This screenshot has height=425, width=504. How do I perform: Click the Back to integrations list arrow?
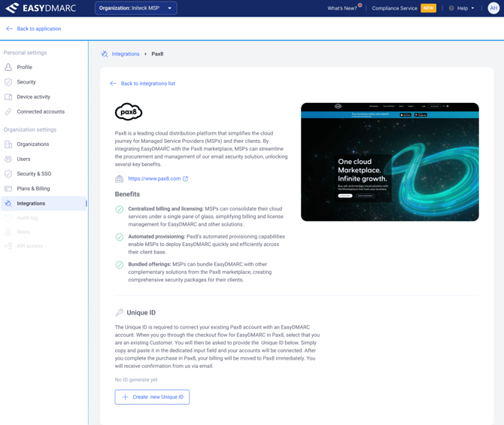(113, 83)
